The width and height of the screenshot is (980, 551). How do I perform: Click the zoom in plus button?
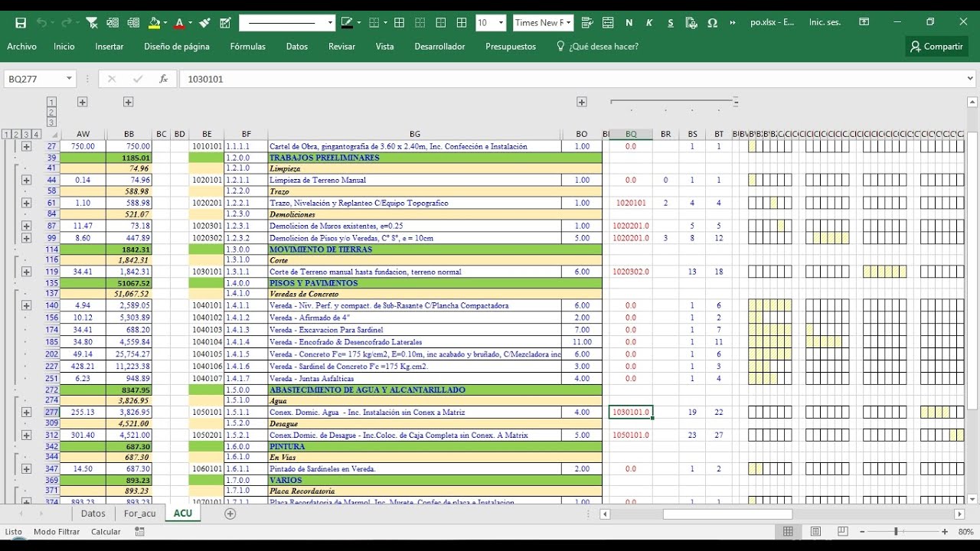945,532
